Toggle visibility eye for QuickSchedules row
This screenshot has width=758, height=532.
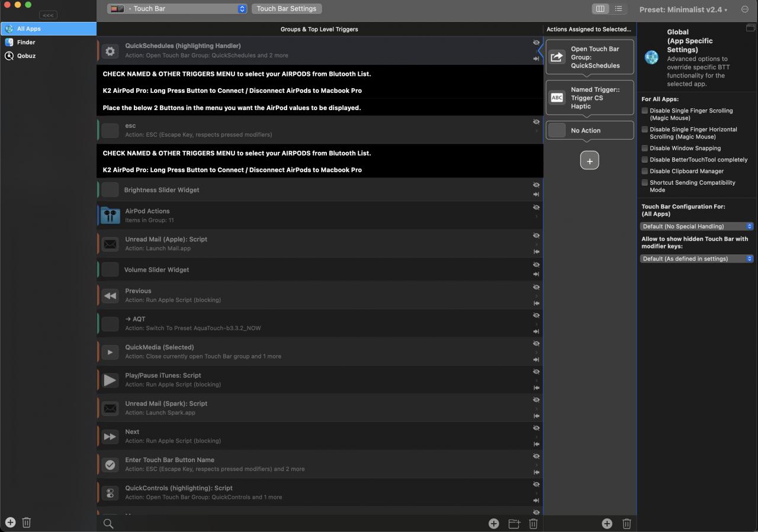coord(536,43)
